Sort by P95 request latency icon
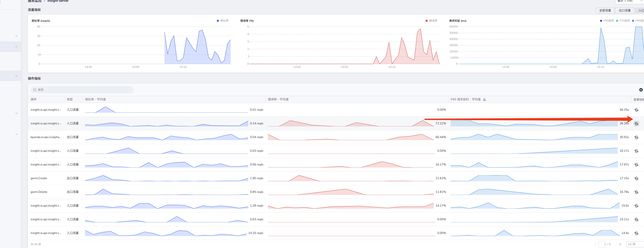644x248 pixels. 484,99
